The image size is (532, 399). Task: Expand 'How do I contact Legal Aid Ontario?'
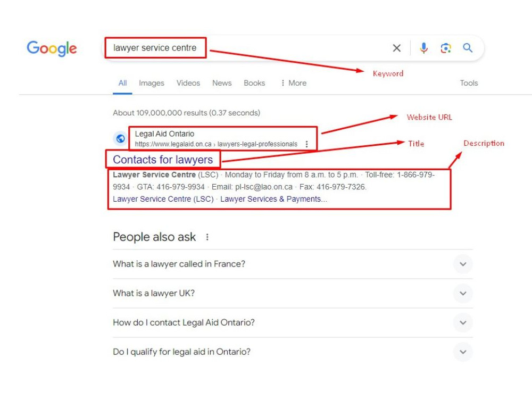pos(293,322)
